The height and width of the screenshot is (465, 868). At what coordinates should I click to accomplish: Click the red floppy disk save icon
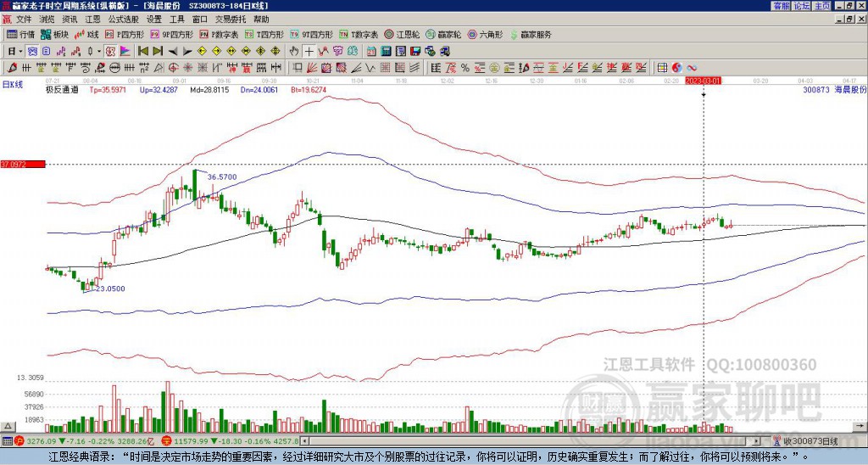pyautogui.click(x=415, y=52)
